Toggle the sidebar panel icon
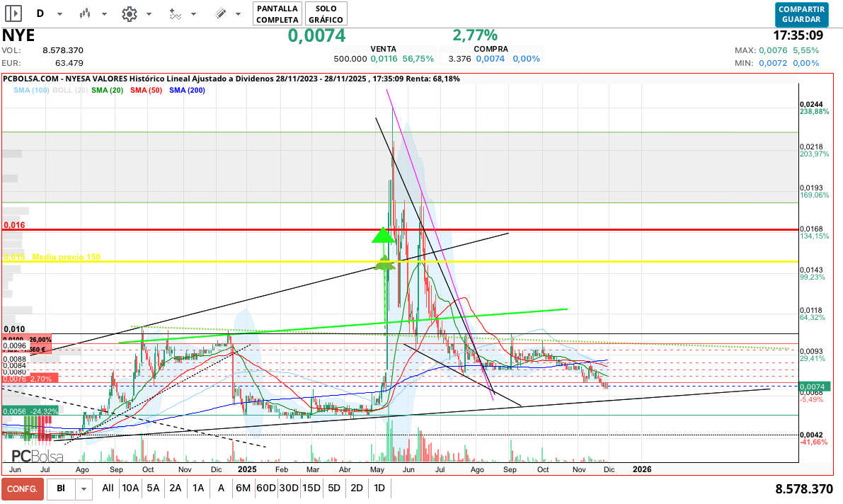This screenshot has height=504, width=843. pyautogui.click(x=13, y=13)
